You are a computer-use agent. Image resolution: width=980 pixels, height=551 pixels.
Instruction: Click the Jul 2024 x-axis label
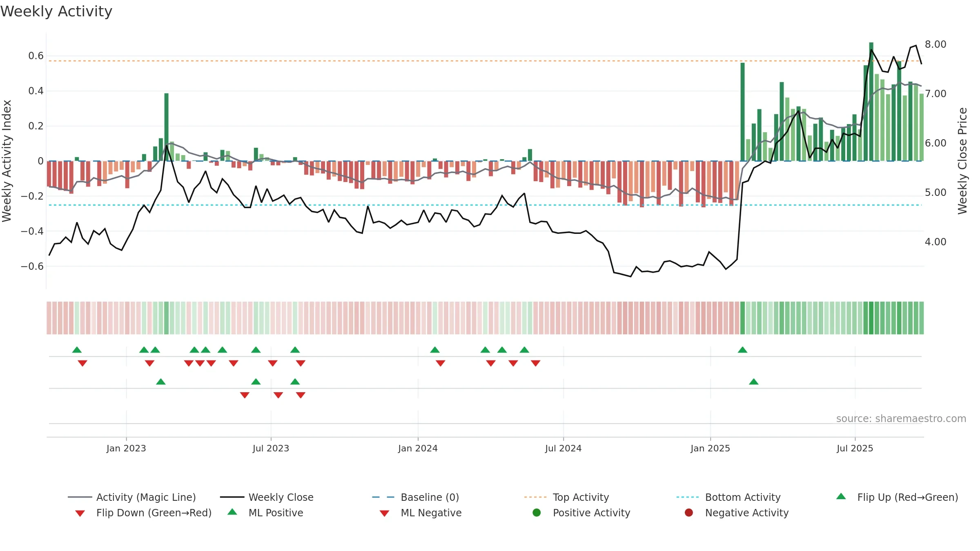point(563,449)
